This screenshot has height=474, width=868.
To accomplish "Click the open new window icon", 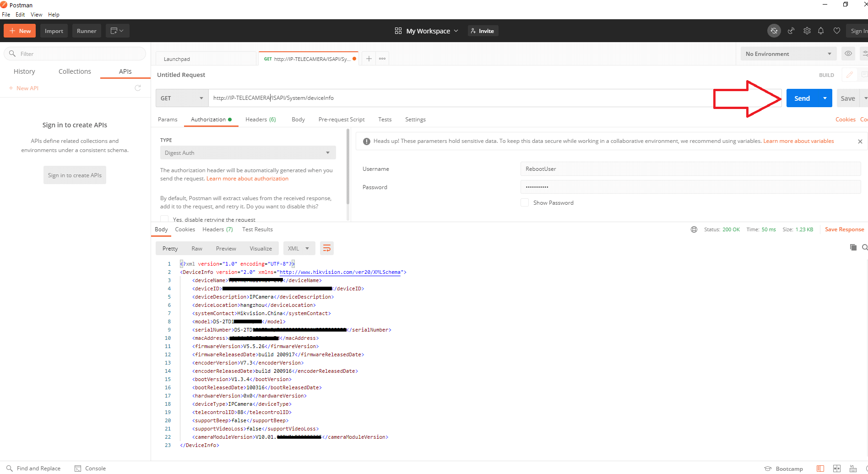I will click(x=117, y=31).
